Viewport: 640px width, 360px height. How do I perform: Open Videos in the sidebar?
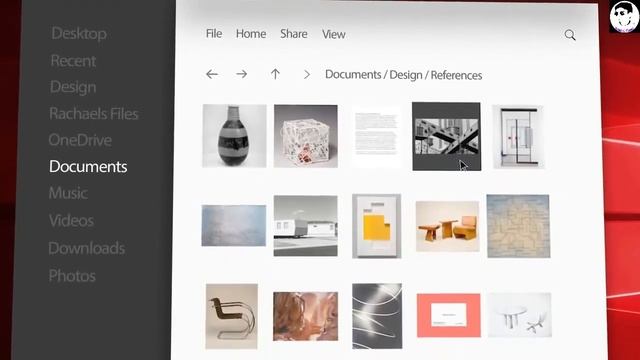(x=71, y=221)
